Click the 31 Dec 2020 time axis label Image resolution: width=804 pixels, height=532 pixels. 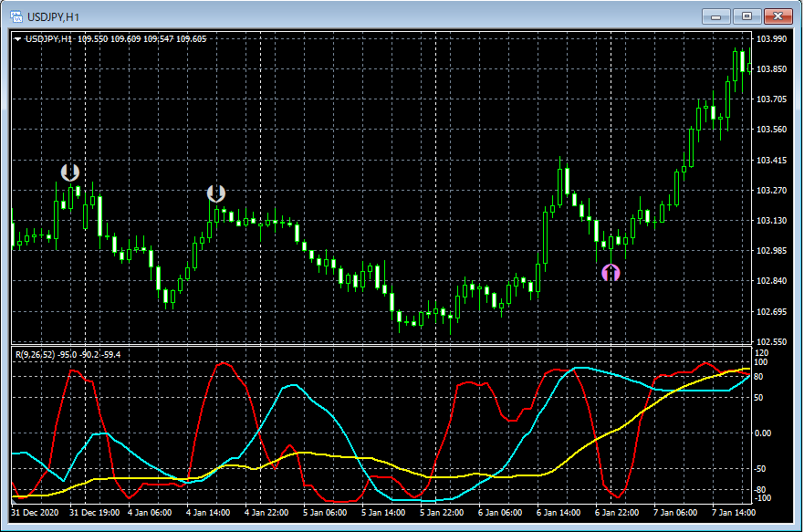coord(36,513)
